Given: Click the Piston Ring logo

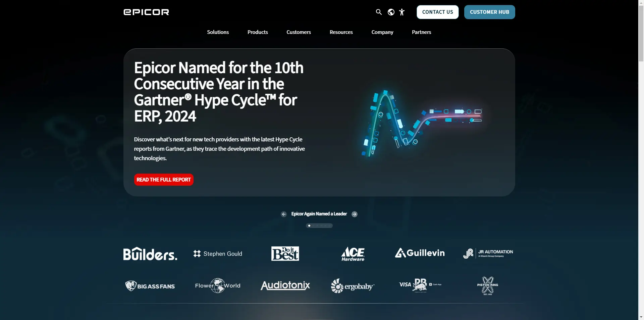Looking at the screenshot, I should tap(488, 286).
